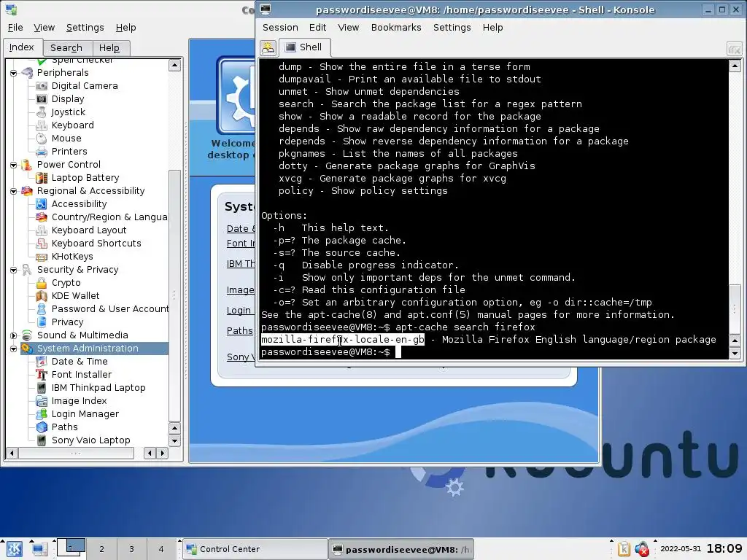The width and height of the screenshot is (747, 560).
Task: Click the Keyboard Layout icon
Action: (x=42, y=230)
